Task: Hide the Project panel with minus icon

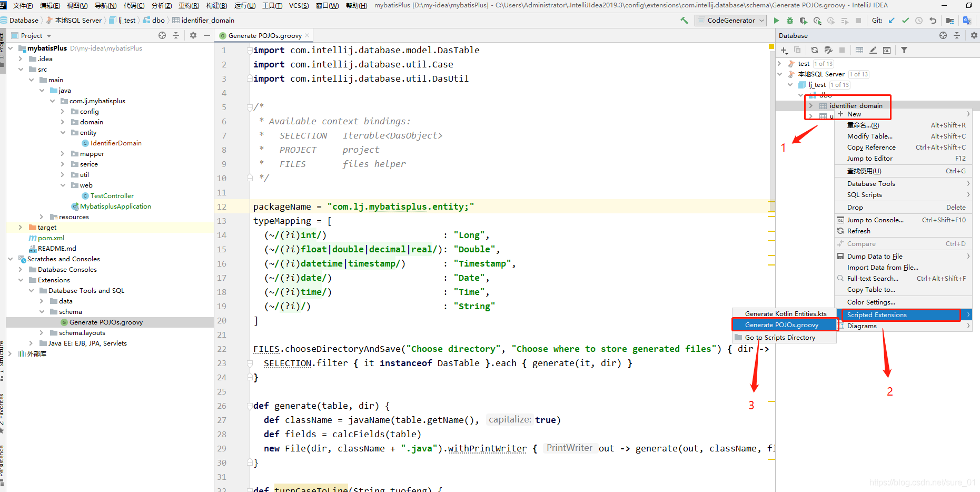Action: 207,35
